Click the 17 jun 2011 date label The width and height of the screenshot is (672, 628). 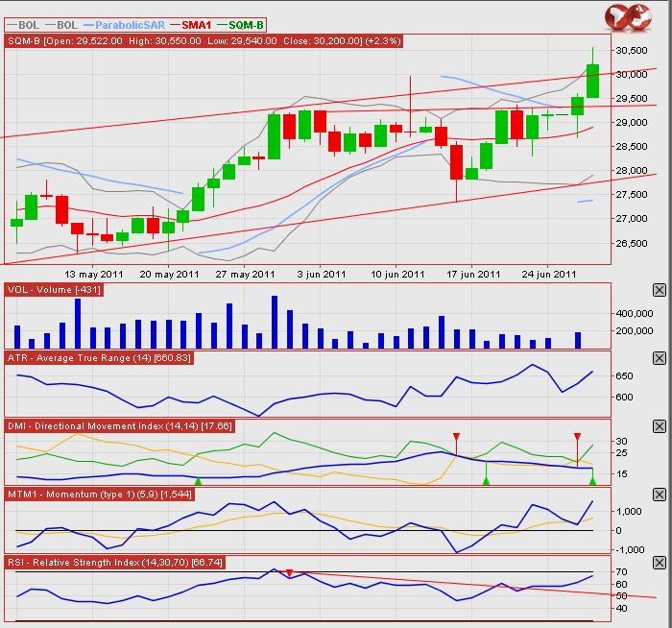coord(473,274)
